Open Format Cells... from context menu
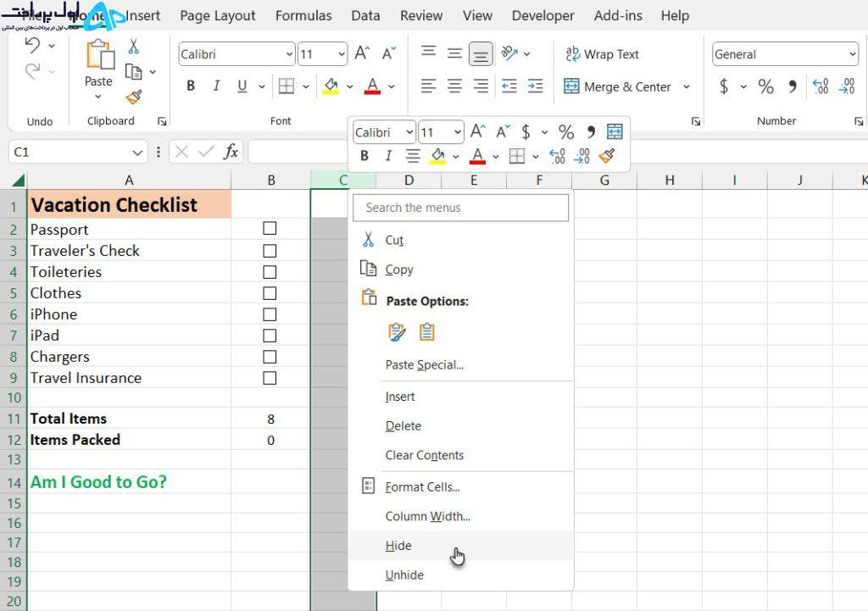868x611 pixels. pyautogui.click(x=460, y=487)
